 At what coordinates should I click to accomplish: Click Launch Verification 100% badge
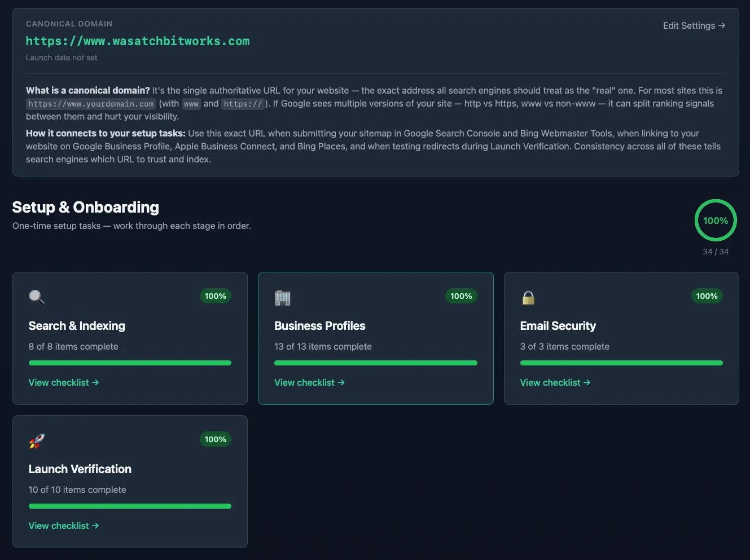[216, 439]
